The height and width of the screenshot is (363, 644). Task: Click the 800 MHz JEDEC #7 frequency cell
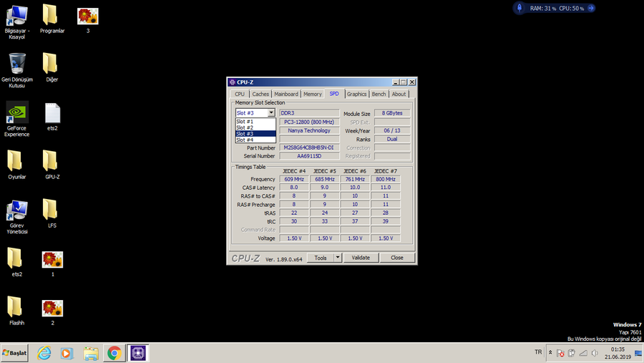[x=386, y=179]
